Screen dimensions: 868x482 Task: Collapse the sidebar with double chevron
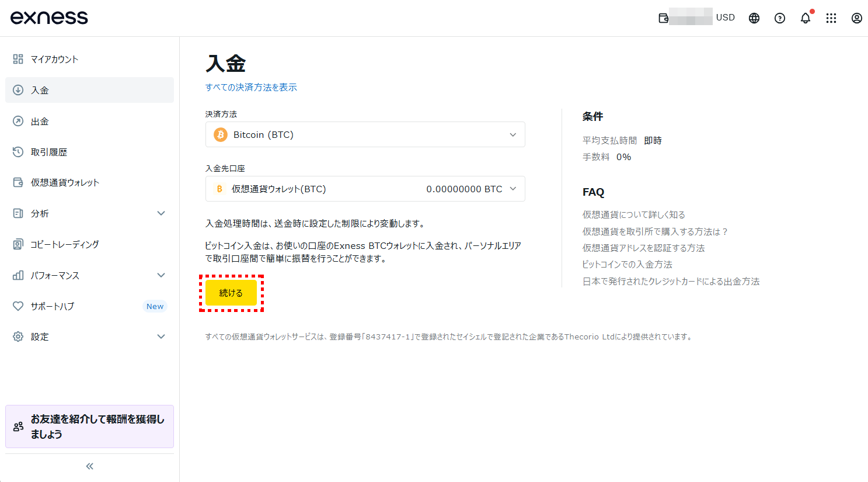coord(89,466)
